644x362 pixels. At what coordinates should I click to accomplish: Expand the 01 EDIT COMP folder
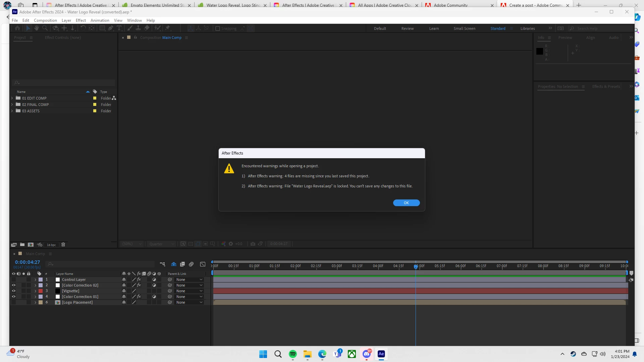(x=12, y=98)
